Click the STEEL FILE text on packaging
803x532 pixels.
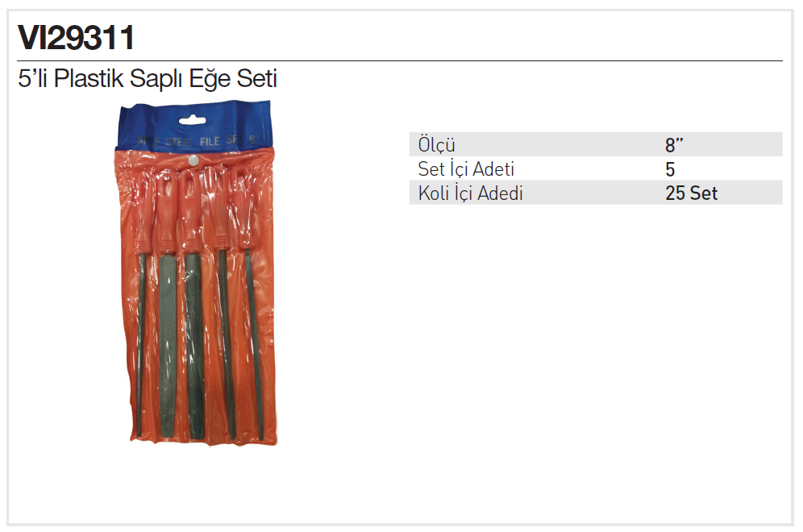point(193,141)
